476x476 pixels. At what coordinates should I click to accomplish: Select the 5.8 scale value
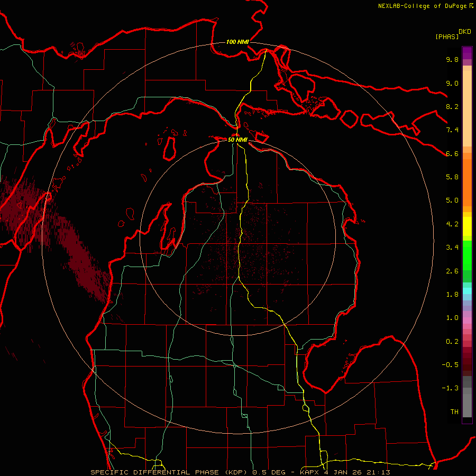click(x=452, y=177)
